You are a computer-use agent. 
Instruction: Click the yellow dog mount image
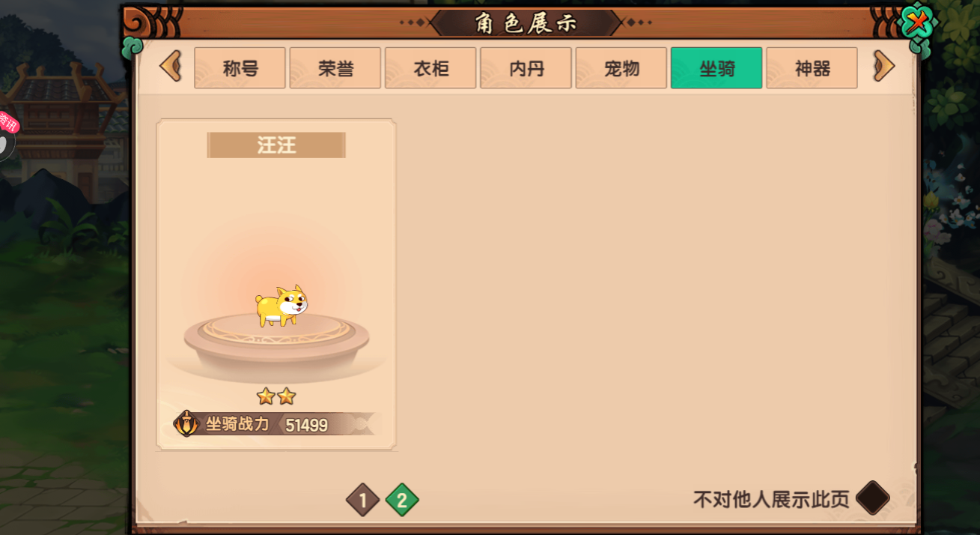click(x=281, y=305)
